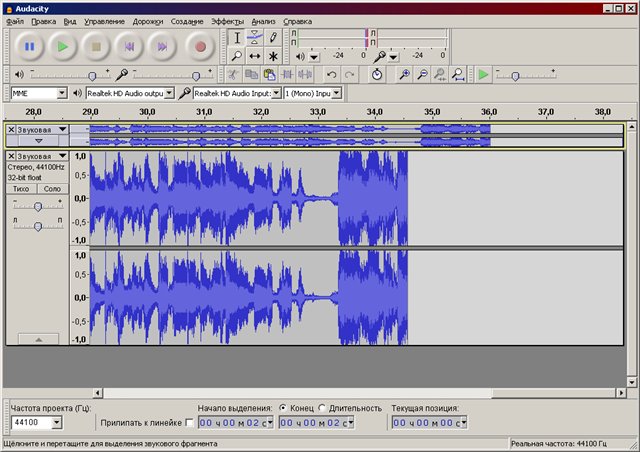The height and width of the screenshot is (452, 640).
Task: Open the "Эффекты" menu
Action: (227, 21)
